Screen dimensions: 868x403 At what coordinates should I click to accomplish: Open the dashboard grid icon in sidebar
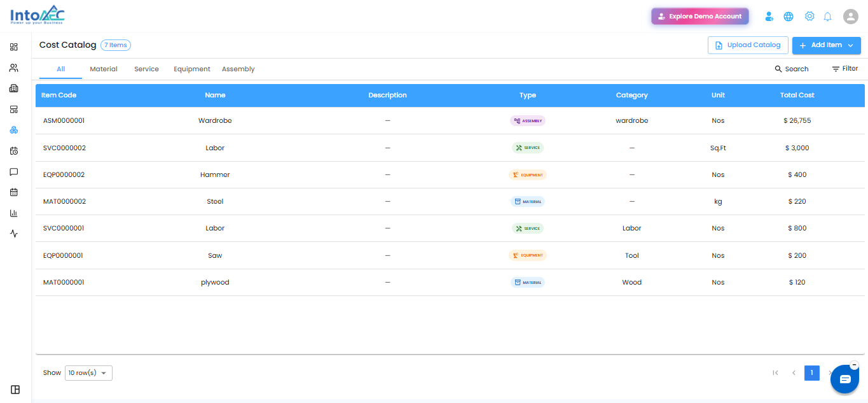tap(14, 47)
